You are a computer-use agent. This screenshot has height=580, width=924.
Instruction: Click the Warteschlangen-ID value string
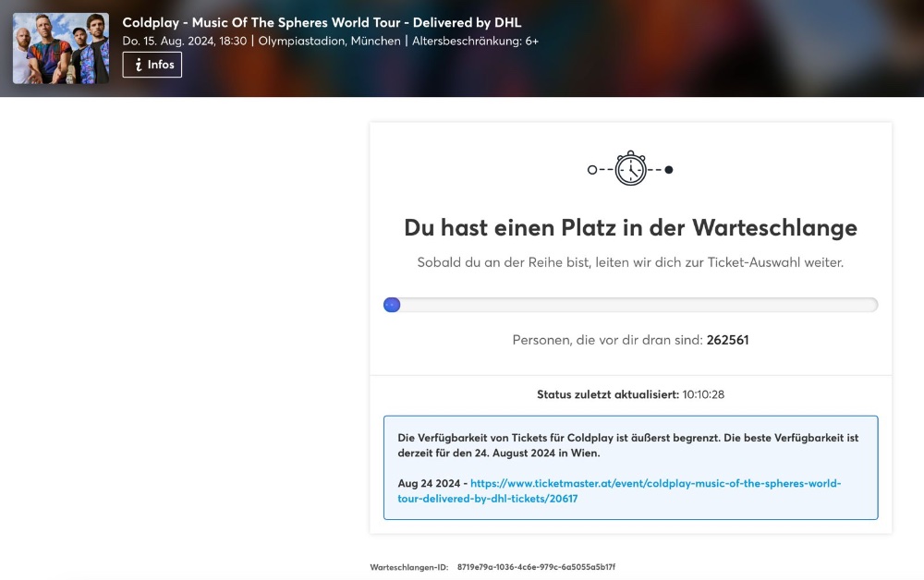click(x=536, y=567)
